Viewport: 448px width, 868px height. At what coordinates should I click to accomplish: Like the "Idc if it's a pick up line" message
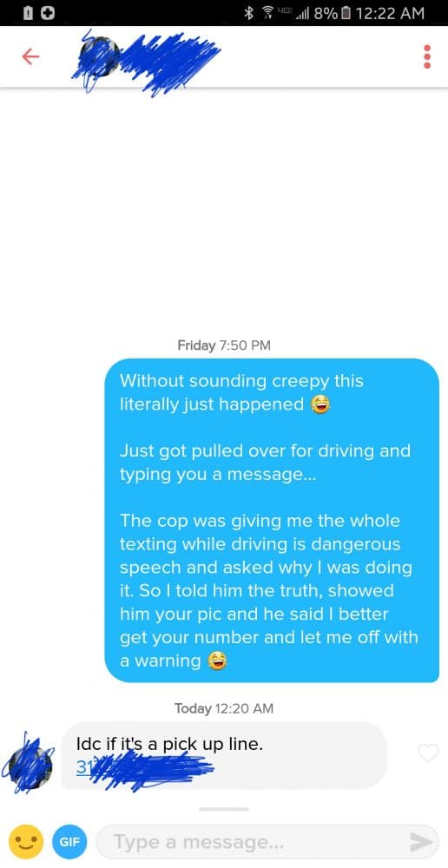point(428,753)
